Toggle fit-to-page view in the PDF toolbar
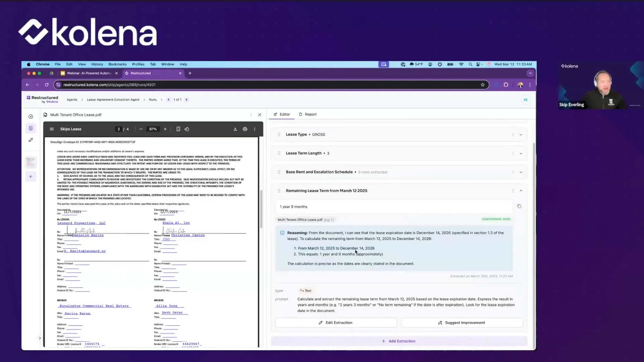 (x=178, y=129)
